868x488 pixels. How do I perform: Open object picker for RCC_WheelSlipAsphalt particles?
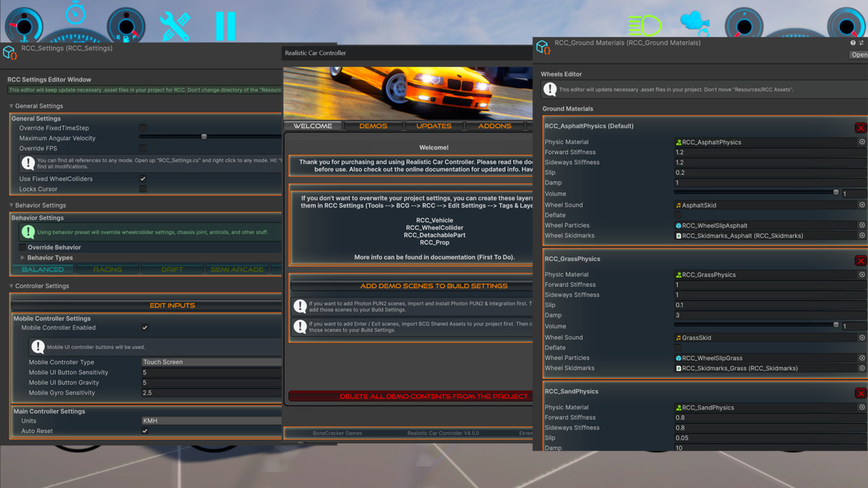[861, 226]
